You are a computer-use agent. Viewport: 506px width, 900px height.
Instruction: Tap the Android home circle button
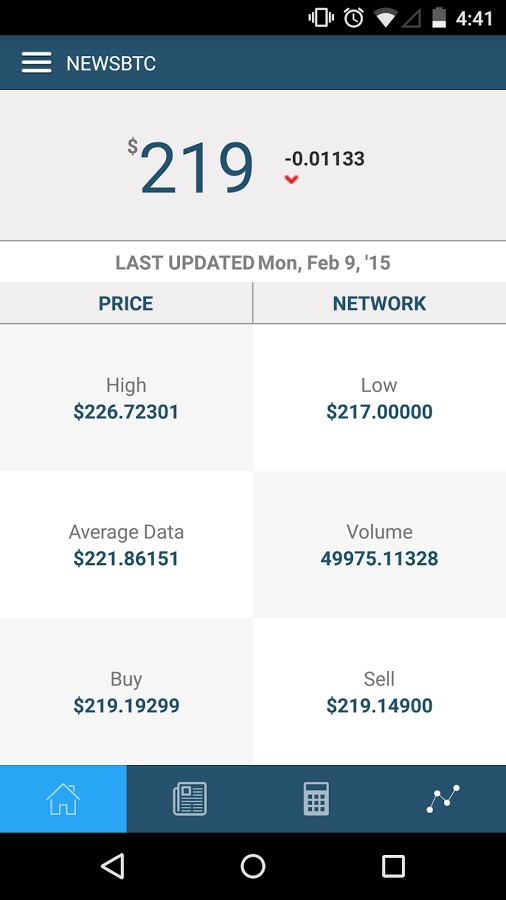[x=253, y=866]
